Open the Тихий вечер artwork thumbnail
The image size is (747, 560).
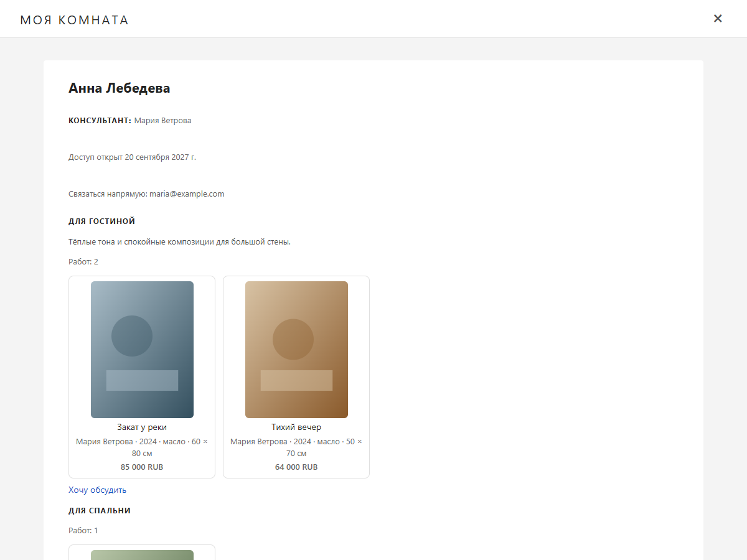(296, 350)
